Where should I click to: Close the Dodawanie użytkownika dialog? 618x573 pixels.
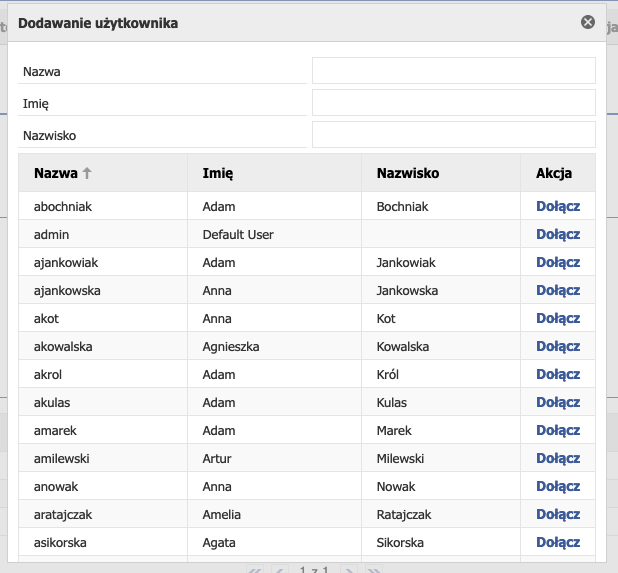coord(588,22)
